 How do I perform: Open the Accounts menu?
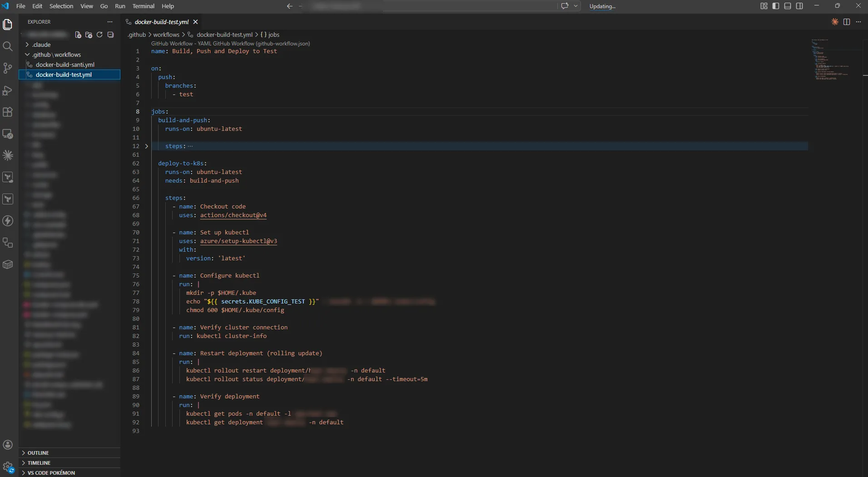click(x=8, y=445)
